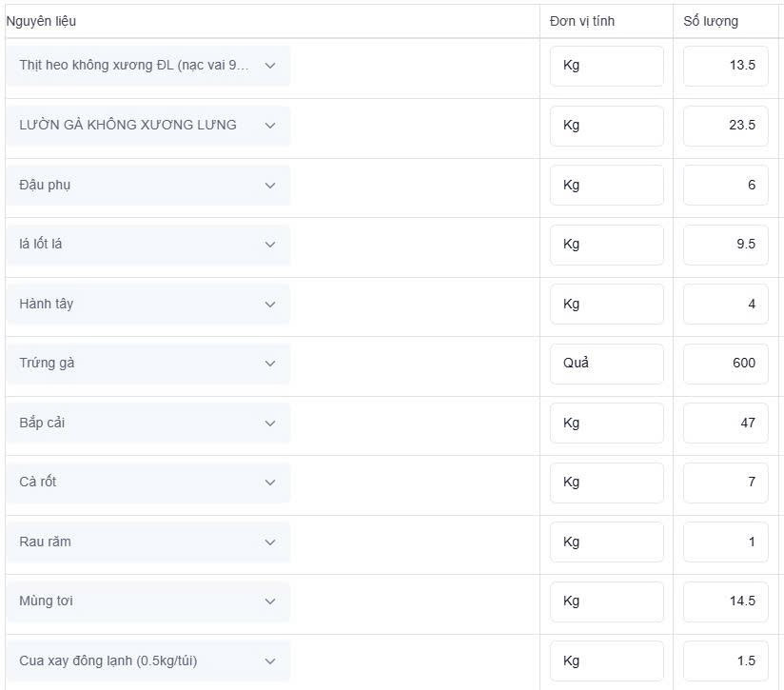784x690 pixels.
Task: Focus the unit field showing Quả
Action: coord(606,364)
